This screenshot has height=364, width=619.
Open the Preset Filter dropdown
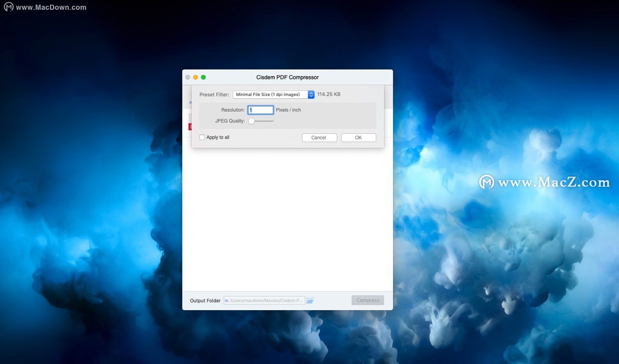click(274, 94)
